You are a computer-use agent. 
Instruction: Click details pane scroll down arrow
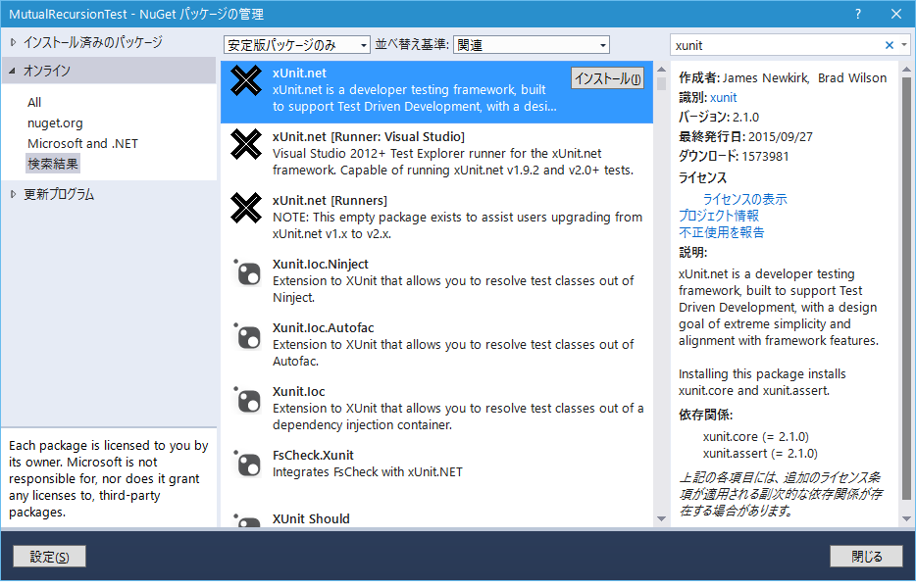coord(906,518)
